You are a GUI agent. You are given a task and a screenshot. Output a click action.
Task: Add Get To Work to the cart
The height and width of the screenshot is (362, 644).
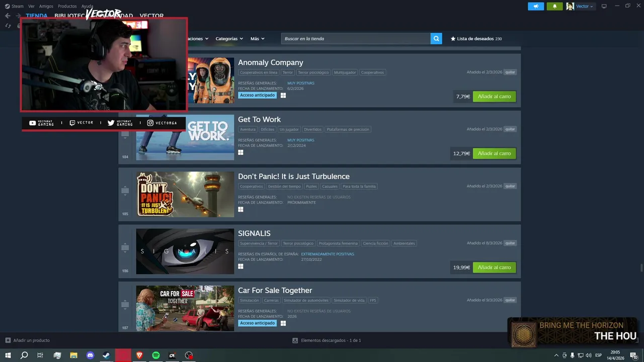coord(494,153)
